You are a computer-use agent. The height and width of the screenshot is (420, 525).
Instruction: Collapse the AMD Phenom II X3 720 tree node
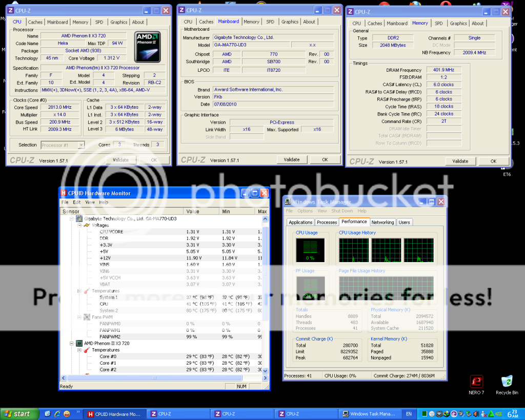72,343
